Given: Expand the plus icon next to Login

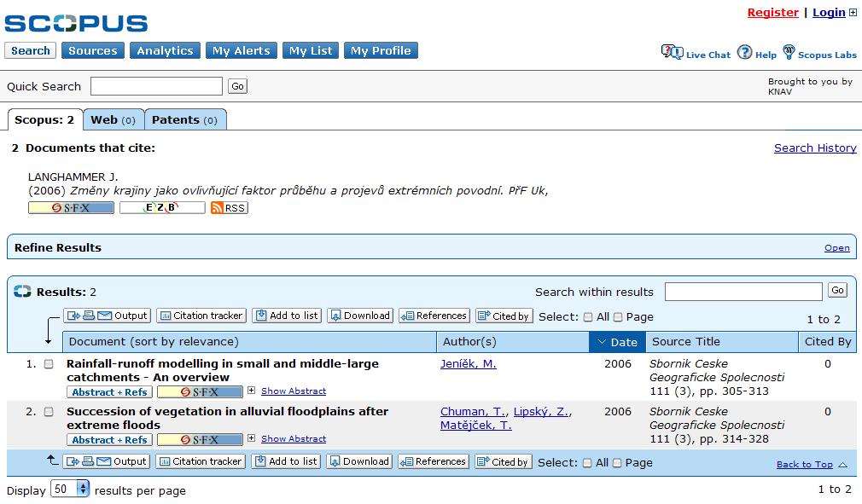Looking at the screenshot, I should (x=853, y=13).
